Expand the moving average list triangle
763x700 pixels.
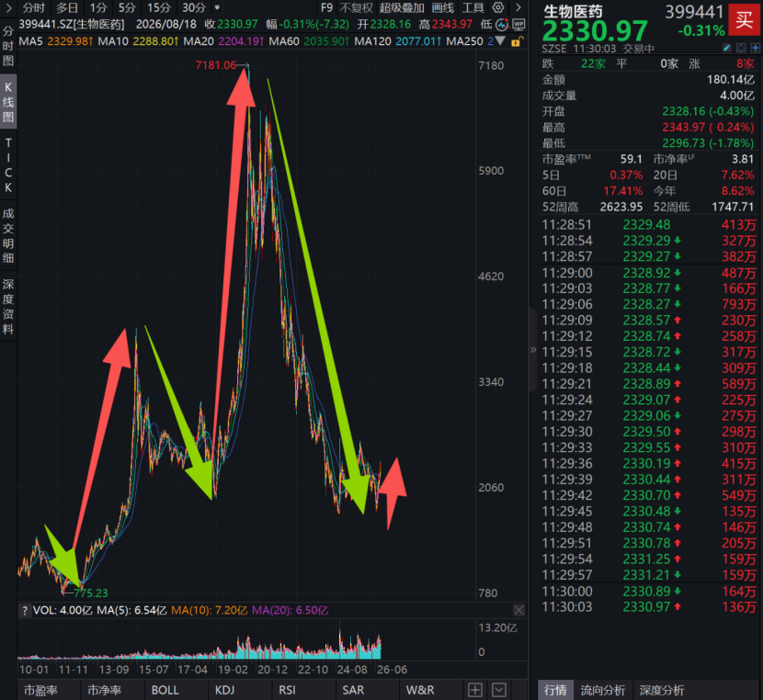coord(500,41)
